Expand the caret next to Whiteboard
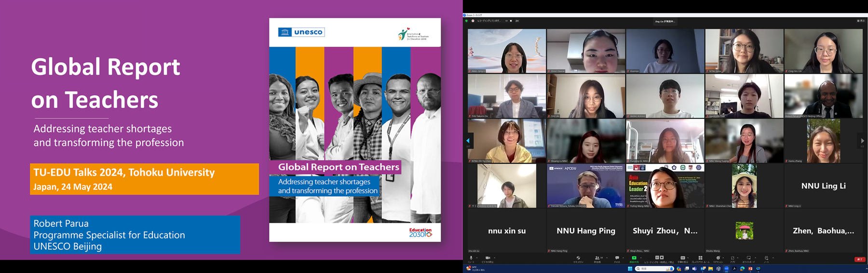868x273 pixels. 755,258
